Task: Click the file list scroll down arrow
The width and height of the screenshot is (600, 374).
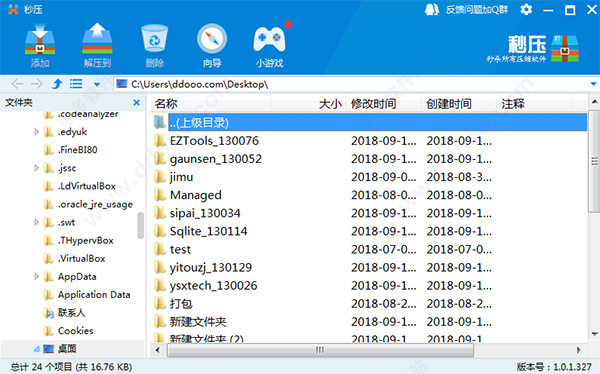Action: (x=594, y=334)
